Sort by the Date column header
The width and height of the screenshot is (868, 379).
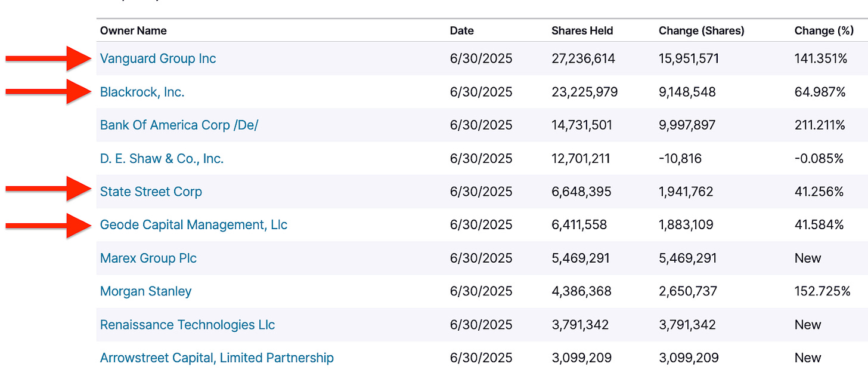(461, 30)
